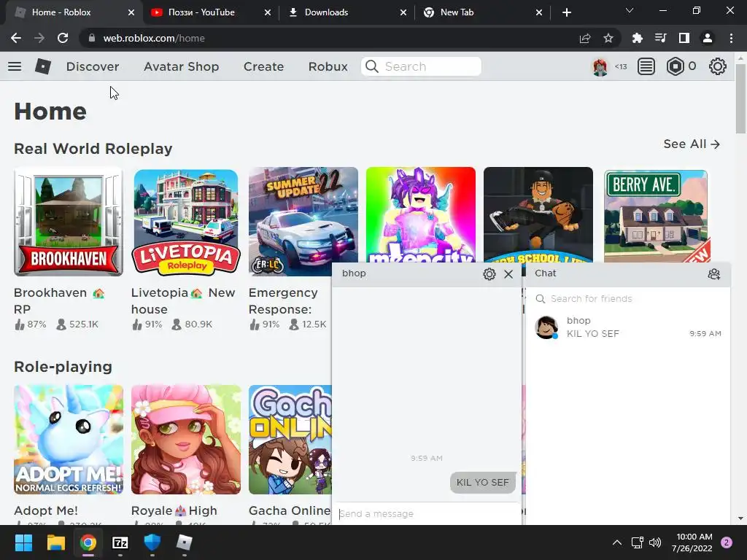Open Royale High game thumbnail
This screenshot has width=747, height=560.
(x=186, y=440)
